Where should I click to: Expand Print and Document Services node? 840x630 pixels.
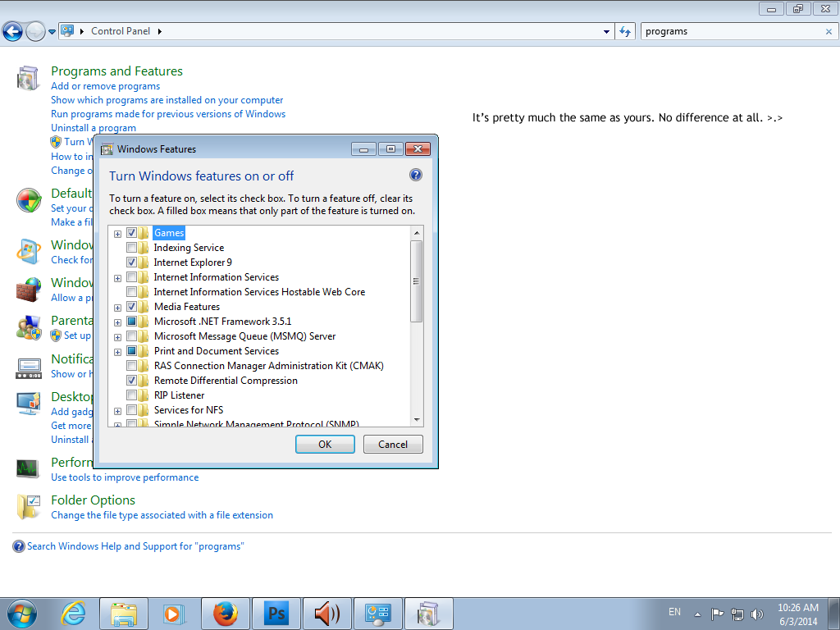[x=117, y=351]
